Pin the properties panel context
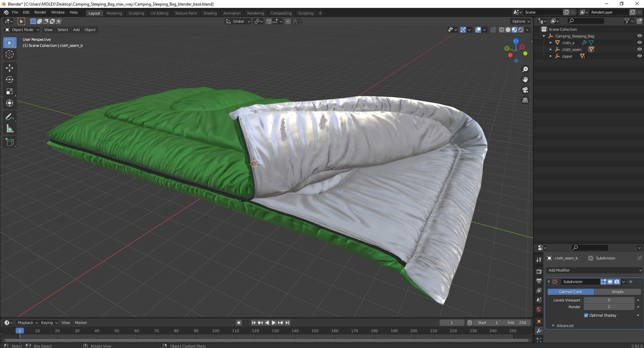The image size is (644, 348). click(639, 258)
